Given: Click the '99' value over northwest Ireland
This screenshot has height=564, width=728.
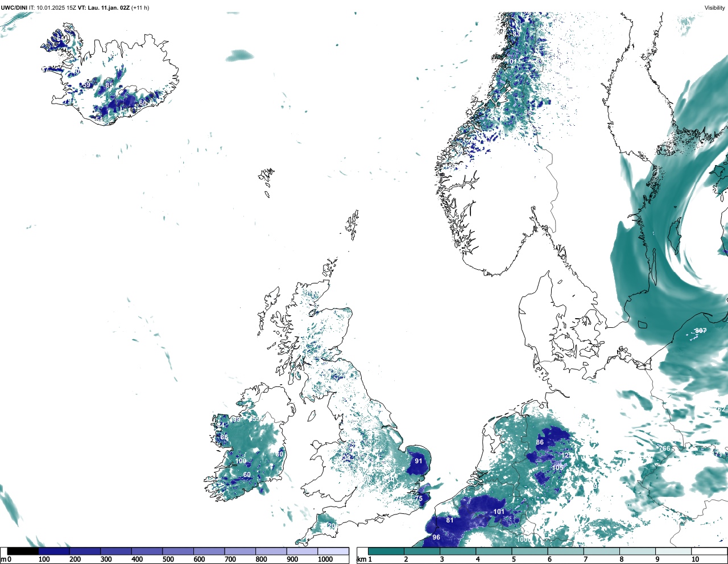Looking at the screenshot, I should pos(237,419).
